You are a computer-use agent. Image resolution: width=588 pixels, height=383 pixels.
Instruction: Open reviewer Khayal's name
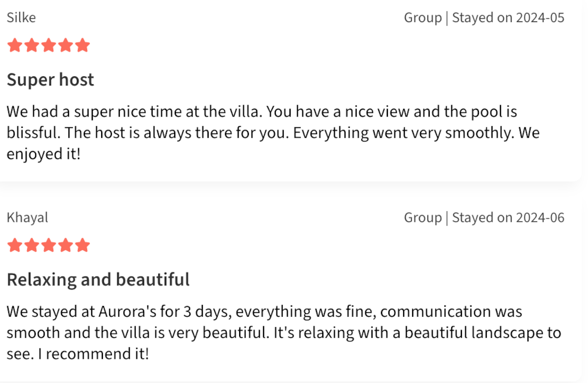point(27,218)
